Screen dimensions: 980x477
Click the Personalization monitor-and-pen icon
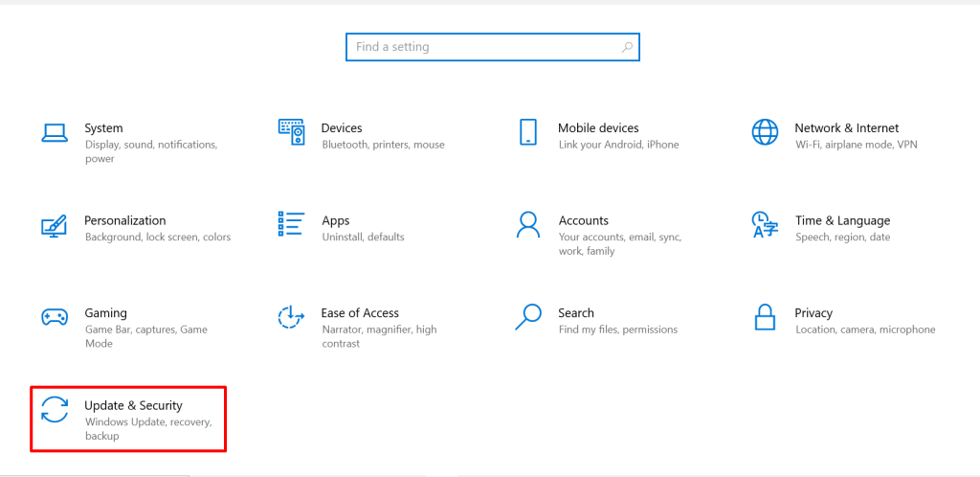55,226
